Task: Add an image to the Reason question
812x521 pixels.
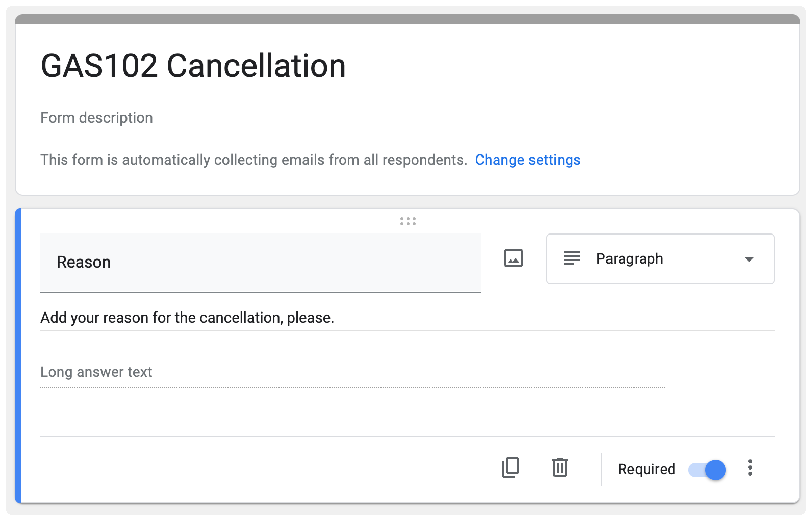Action: coord(513,258)
